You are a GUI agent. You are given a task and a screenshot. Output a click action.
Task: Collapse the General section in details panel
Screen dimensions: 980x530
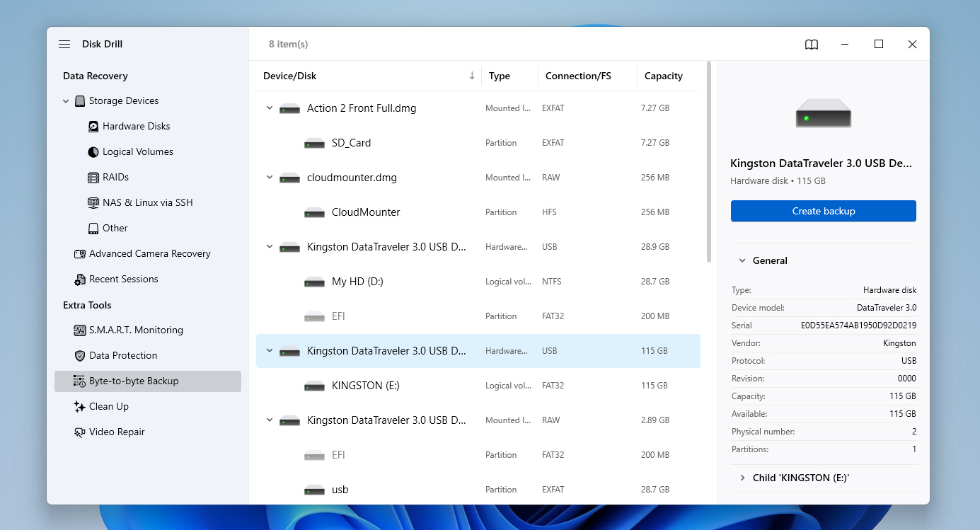742,260
